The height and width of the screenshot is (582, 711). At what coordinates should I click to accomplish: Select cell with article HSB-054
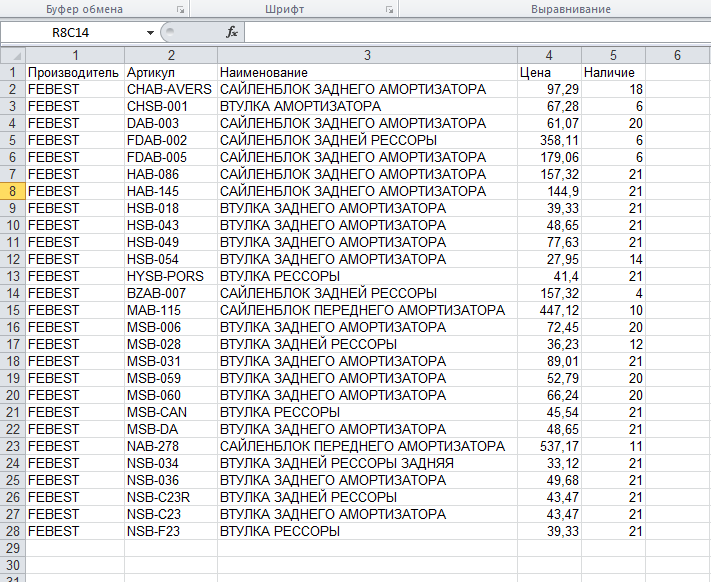click(171, 259)
